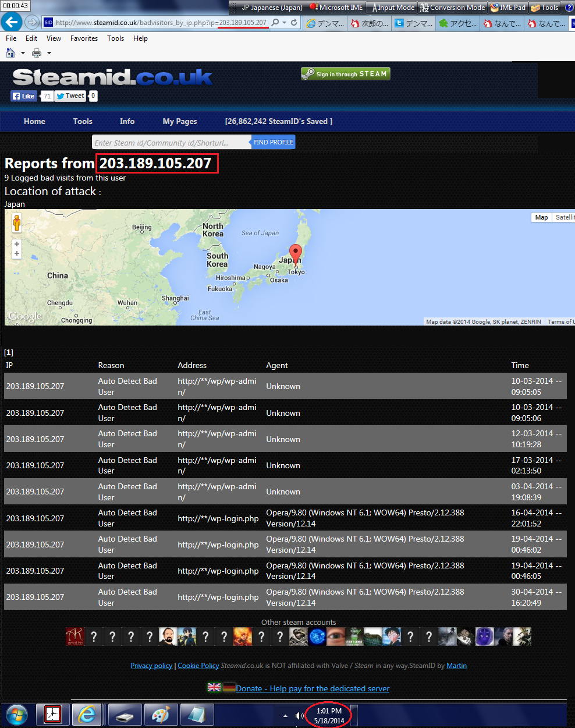The height and width of the screenshot is (728, 575).
Task: Open the close-up eye steam account avatar
Action: click(x=336, y=637)
